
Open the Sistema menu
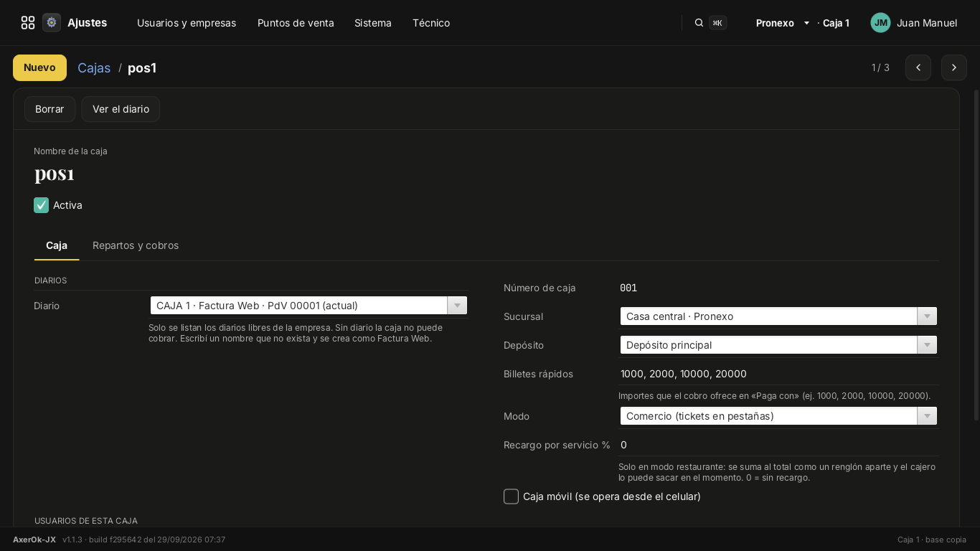click(373, 23)
